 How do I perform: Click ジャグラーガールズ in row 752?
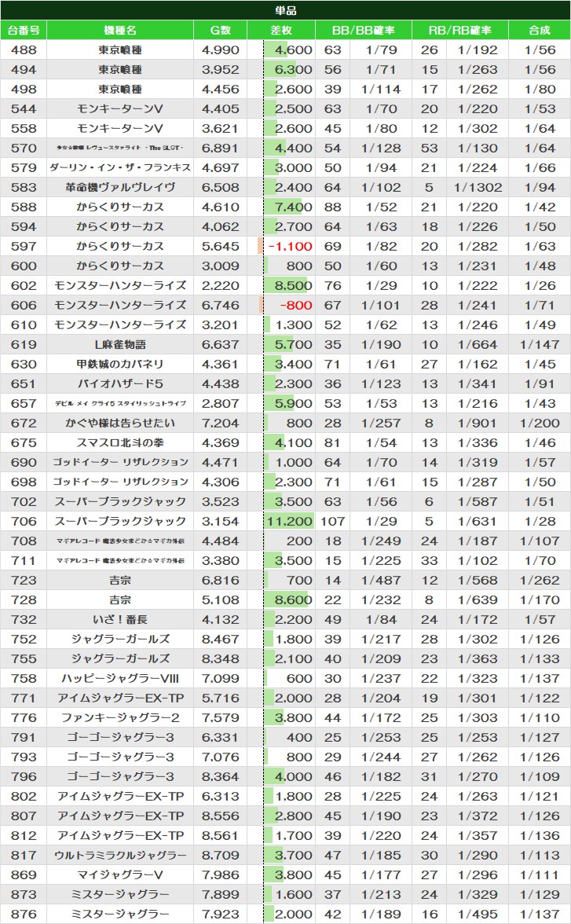[x=120, y=639]
